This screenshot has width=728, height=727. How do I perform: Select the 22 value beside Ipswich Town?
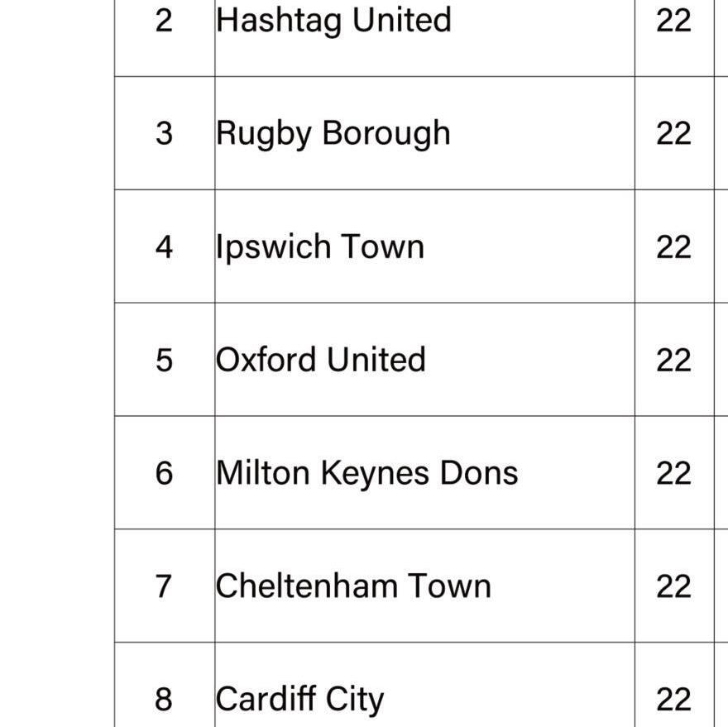[673, 246]
